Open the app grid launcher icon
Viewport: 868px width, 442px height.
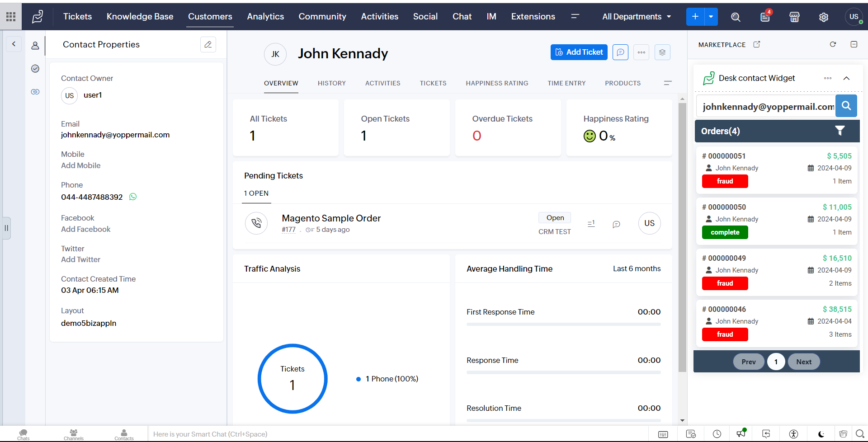coord(11,17)
